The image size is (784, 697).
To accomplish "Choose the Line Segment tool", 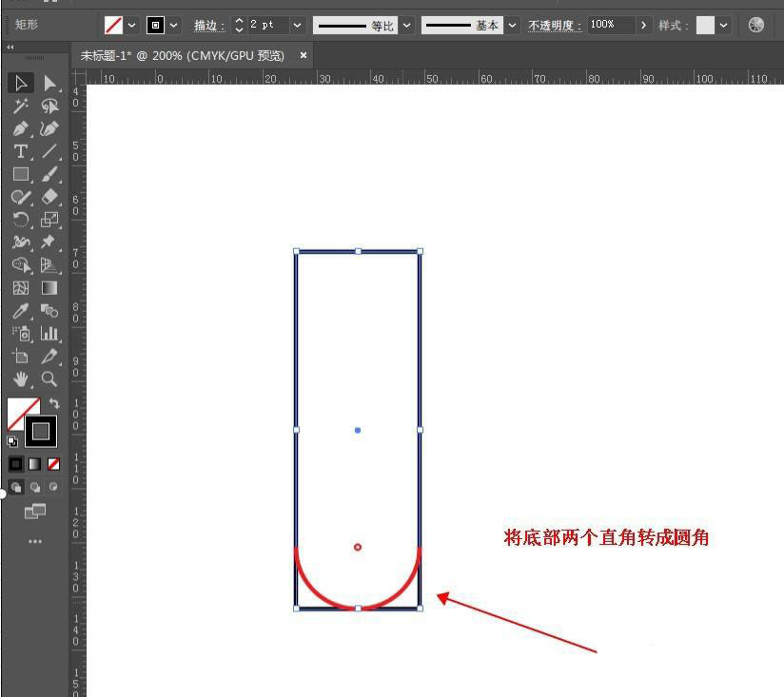I will click(x=49, y=151).
